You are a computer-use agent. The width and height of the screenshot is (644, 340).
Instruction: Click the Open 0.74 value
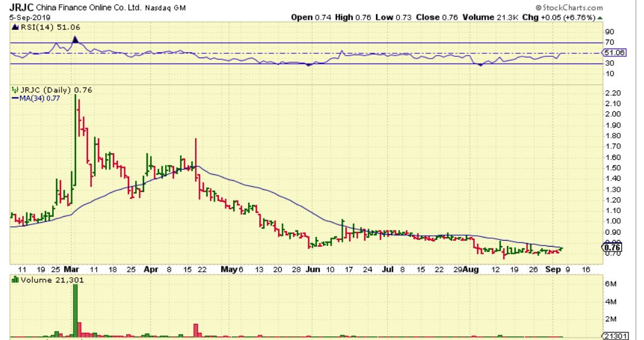point(311,18)
